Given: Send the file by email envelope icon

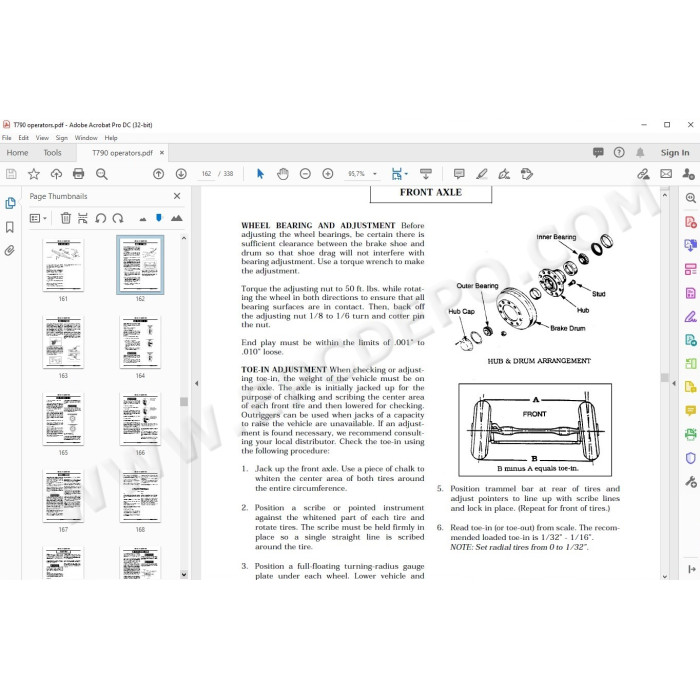Looking at the screenshot, I should tap(666, 174).
